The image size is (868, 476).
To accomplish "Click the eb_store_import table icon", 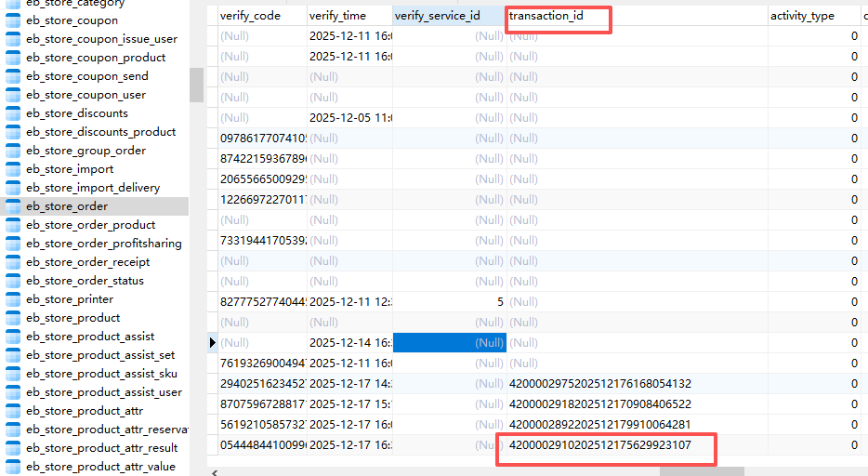I will point(13,169).
